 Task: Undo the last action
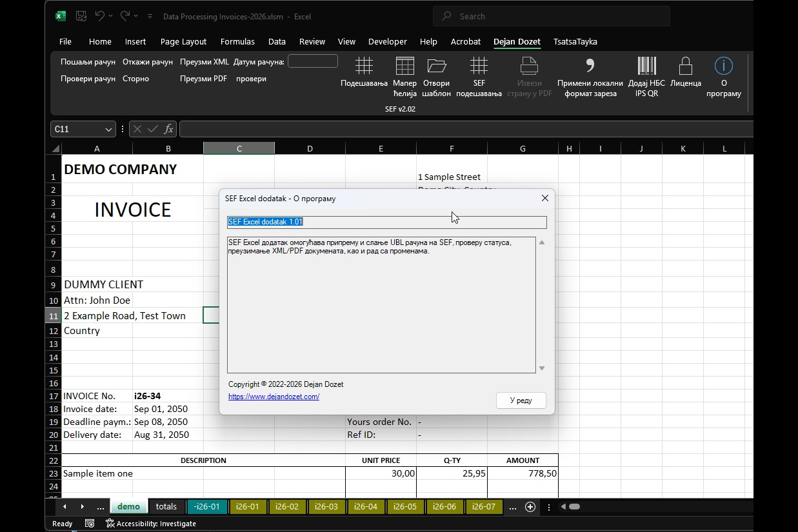point(99,16)
